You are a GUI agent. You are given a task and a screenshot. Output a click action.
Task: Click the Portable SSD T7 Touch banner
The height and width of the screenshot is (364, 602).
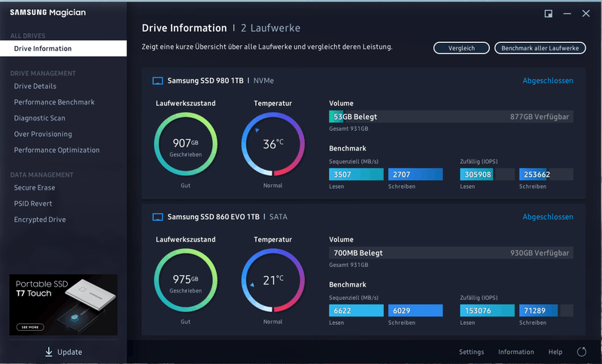[x=63, y=305]
